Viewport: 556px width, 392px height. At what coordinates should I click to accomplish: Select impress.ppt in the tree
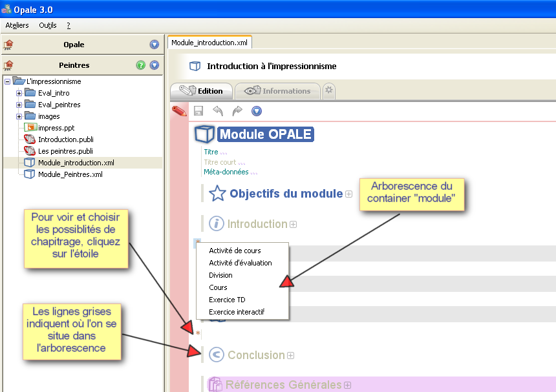56,128
